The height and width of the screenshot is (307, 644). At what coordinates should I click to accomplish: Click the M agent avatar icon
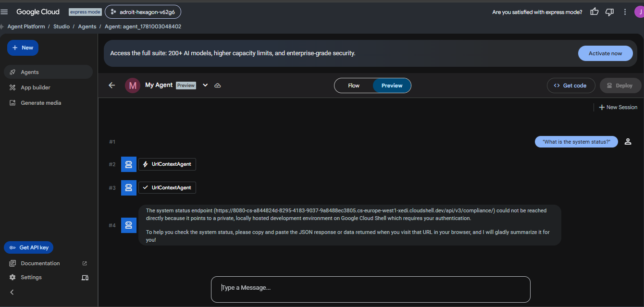click(x=133, y=86)
